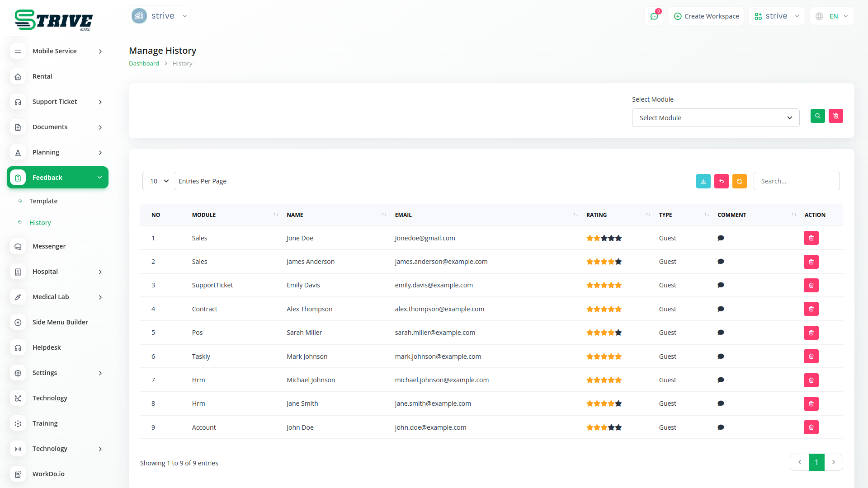
Task: Click the green search filter icon button
Action: point(817,116)
